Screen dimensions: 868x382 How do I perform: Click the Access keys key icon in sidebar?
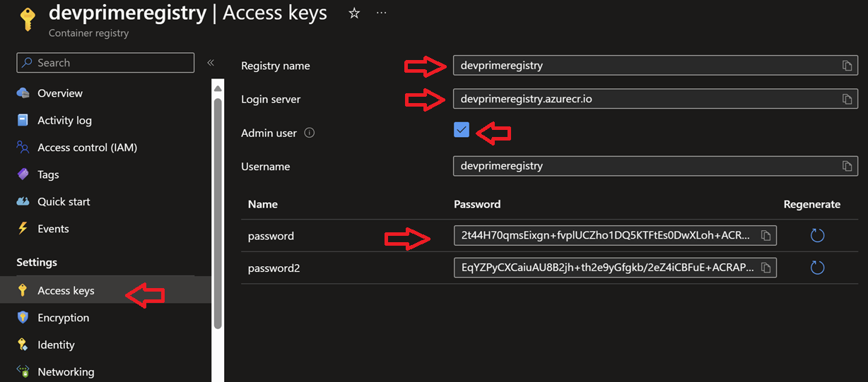(x=23, y=290)
